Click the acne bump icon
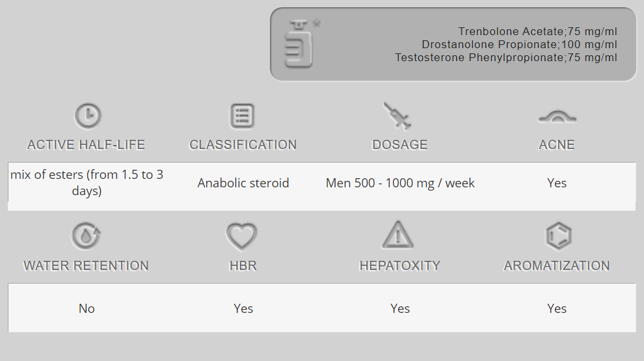The image size is (644, 361). (557, 117)
